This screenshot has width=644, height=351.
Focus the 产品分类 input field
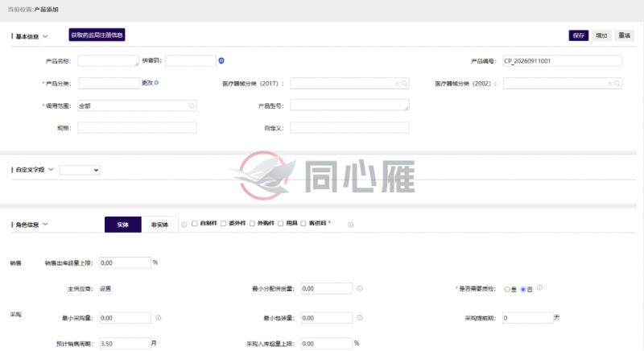pyautogui.click(x=109, y=84)
